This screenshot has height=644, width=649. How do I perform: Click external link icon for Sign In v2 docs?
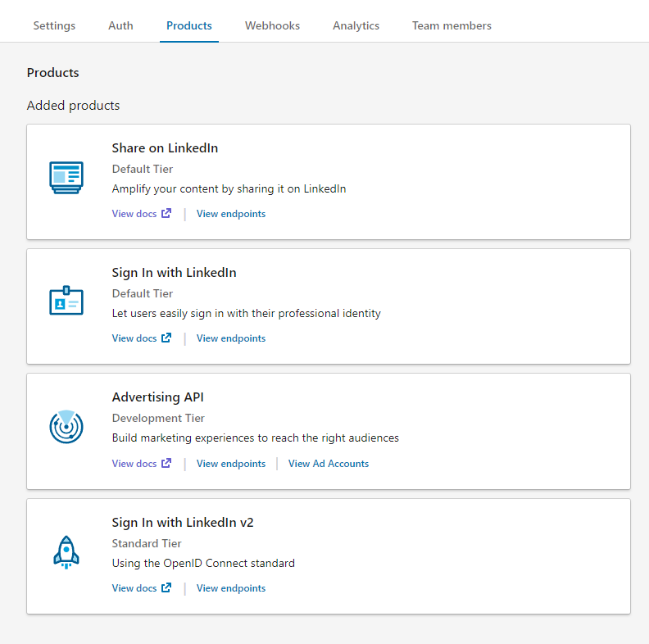coord(166,588)
